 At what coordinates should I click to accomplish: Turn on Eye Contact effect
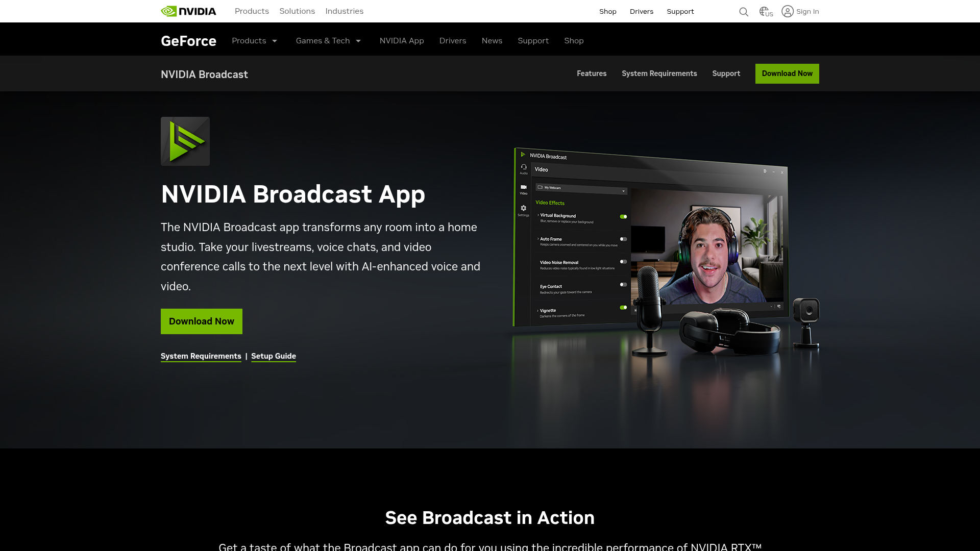623,284
